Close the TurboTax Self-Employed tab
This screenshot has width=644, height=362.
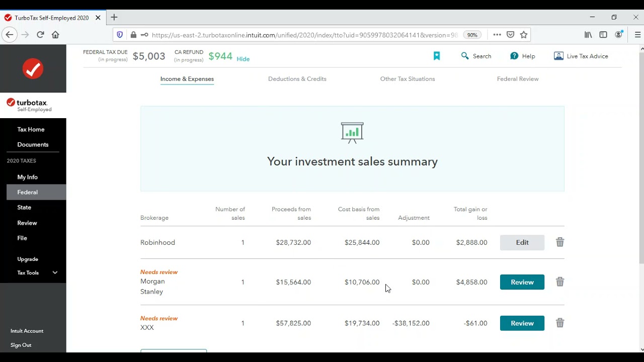pyautogui.click(x=98, y=18)
